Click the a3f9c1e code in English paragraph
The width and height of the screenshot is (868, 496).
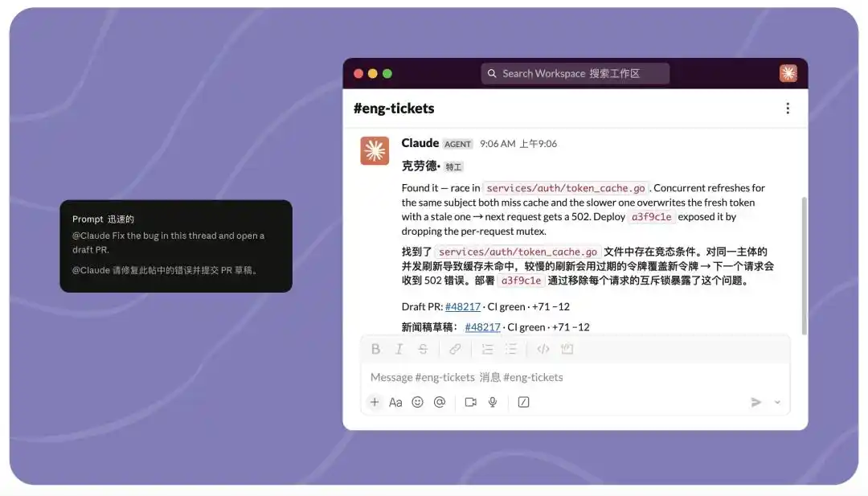point(652,217)
